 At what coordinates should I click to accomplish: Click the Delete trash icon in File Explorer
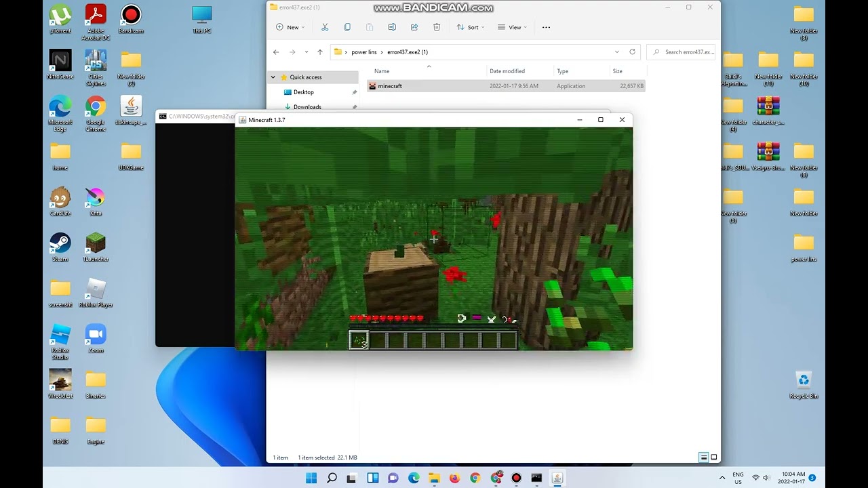[437, 27]
